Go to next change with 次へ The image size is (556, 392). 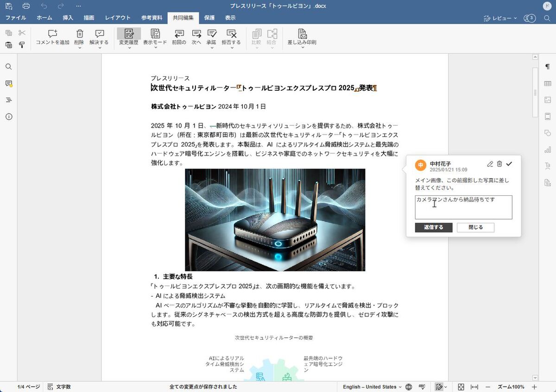196,37
